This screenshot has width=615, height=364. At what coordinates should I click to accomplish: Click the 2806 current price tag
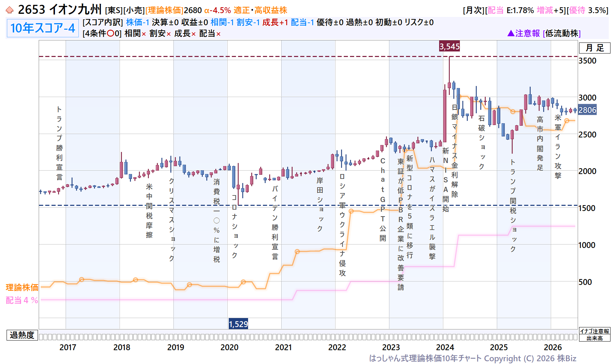click(587, 110)
